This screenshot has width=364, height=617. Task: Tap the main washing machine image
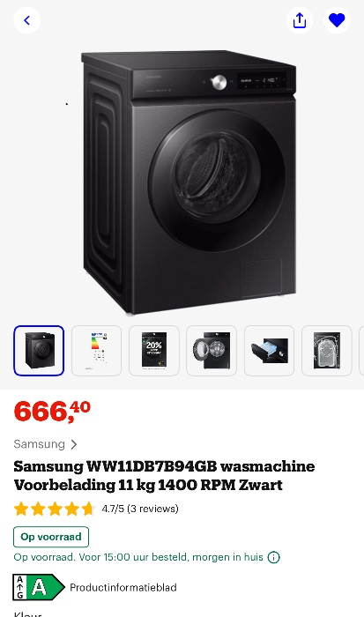189,182
